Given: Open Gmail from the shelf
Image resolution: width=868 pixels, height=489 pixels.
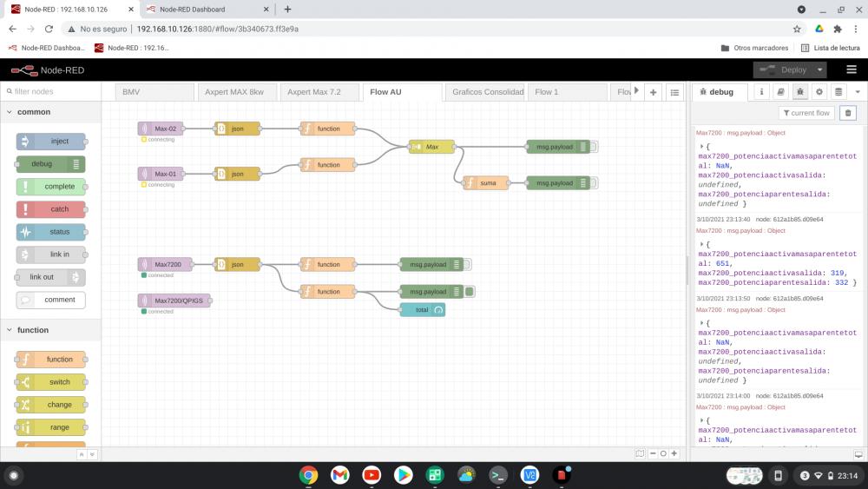Looking at the screenshot, I should coord(340,475).
